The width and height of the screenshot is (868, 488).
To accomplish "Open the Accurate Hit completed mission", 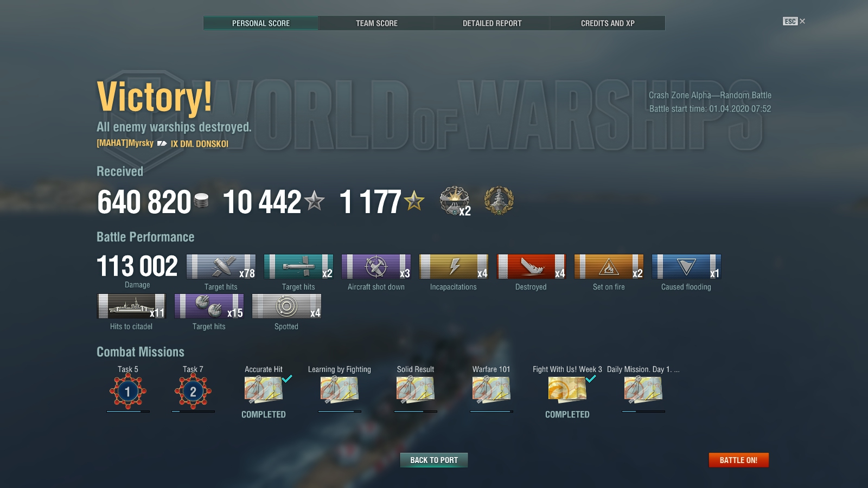I will point(264,389).
